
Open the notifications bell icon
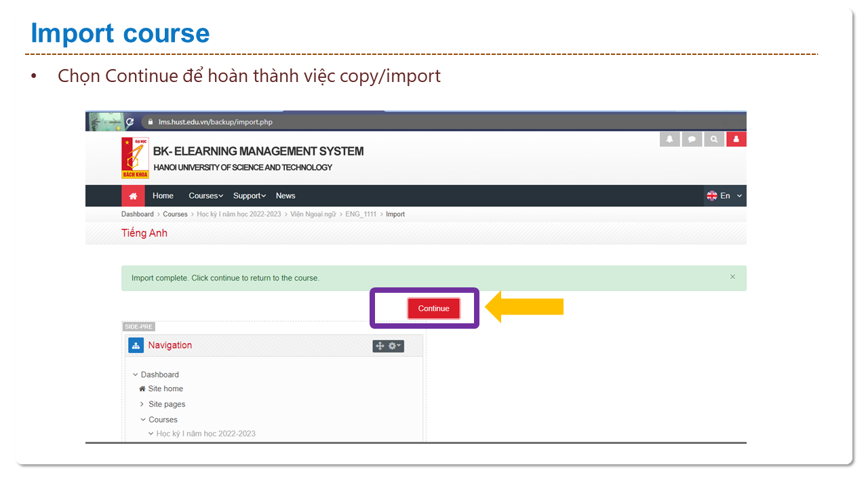669,139
